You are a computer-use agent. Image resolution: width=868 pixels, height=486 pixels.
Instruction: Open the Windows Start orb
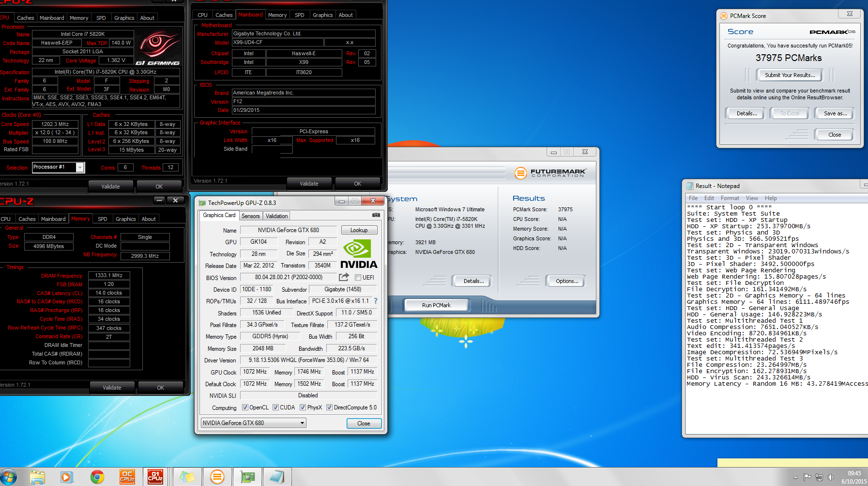coord(9,477)
